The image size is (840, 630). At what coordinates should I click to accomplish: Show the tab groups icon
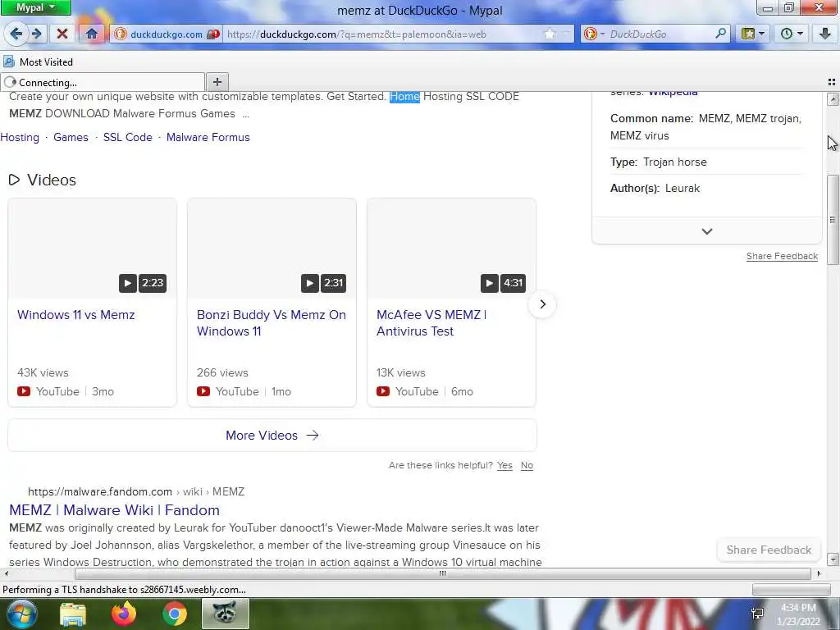(x=832, y=82)
